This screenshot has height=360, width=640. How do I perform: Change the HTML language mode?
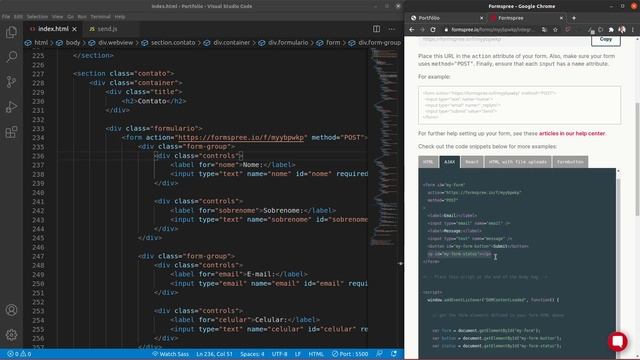point(316,354)
